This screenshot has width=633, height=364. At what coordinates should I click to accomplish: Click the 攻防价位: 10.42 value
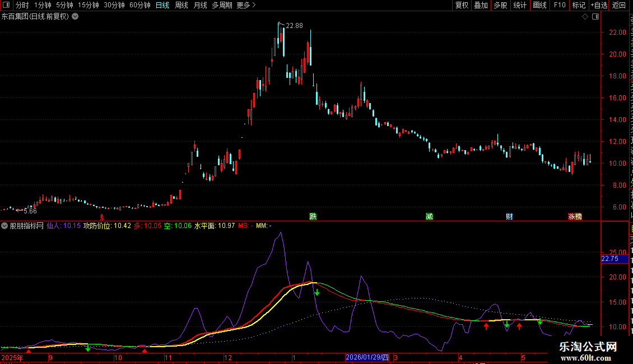(x=108, y=226)
